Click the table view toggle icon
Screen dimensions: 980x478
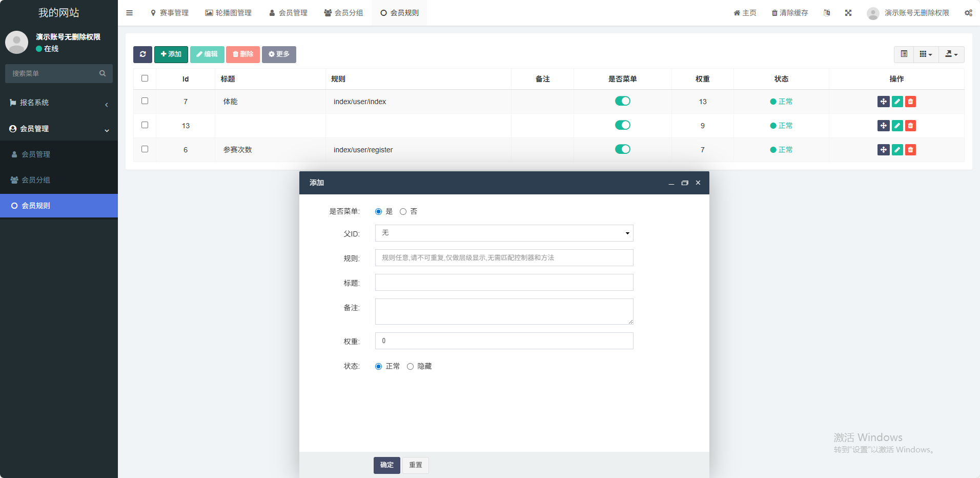point(904,54)
